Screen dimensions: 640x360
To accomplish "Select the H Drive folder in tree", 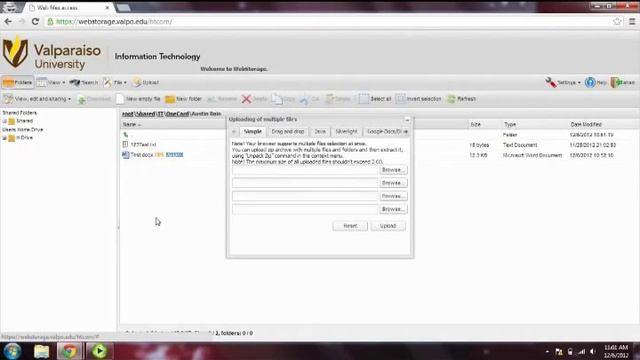I will point(24,138).
